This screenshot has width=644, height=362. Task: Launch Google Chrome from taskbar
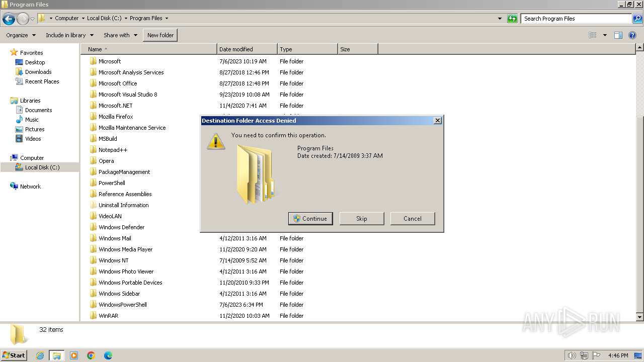[x=91, y=355]
